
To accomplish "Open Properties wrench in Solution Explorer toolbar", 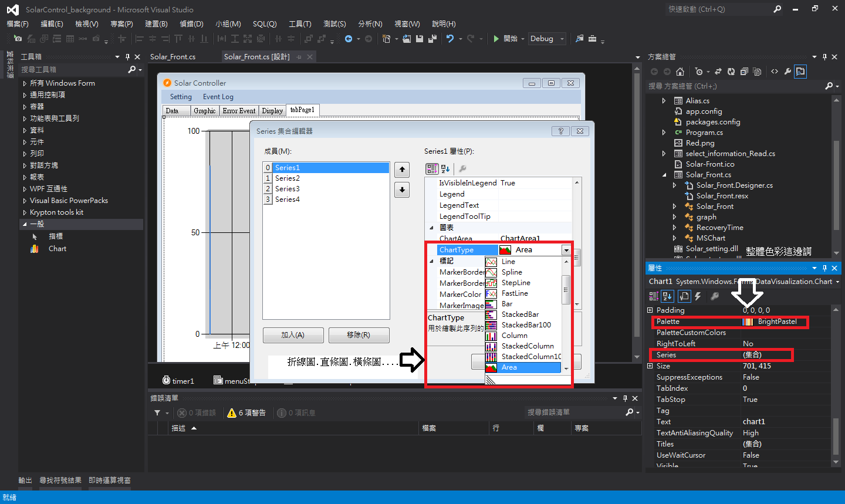I will tap(787, 72).
